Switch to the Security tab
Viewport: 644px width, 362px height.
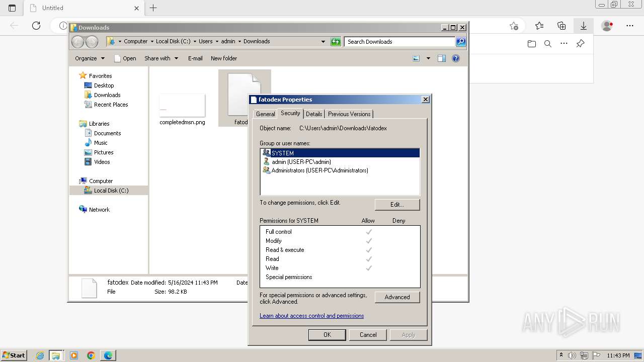pos(290,113)
